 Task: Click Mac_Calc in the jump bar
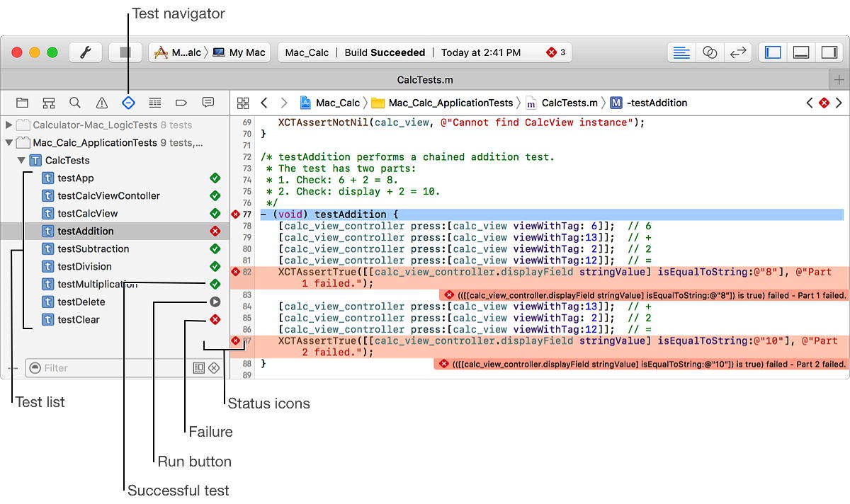[x=330, y=103]
